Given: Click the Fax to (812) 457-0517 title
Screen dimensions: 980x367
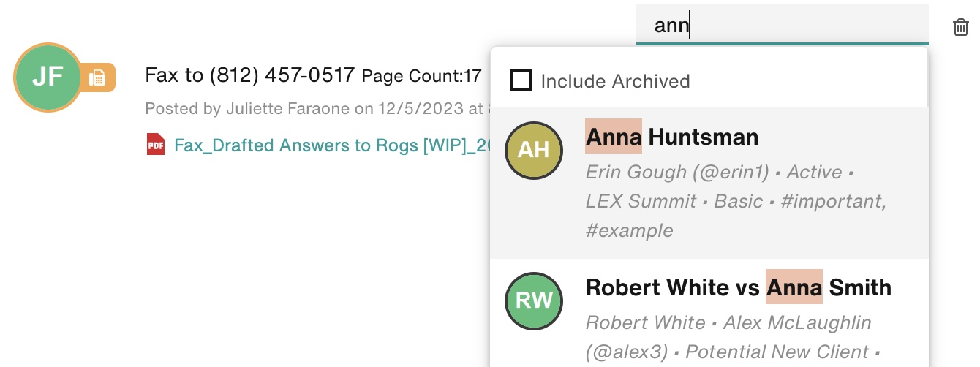Looking at the screenshot, I should click(250, 75).
